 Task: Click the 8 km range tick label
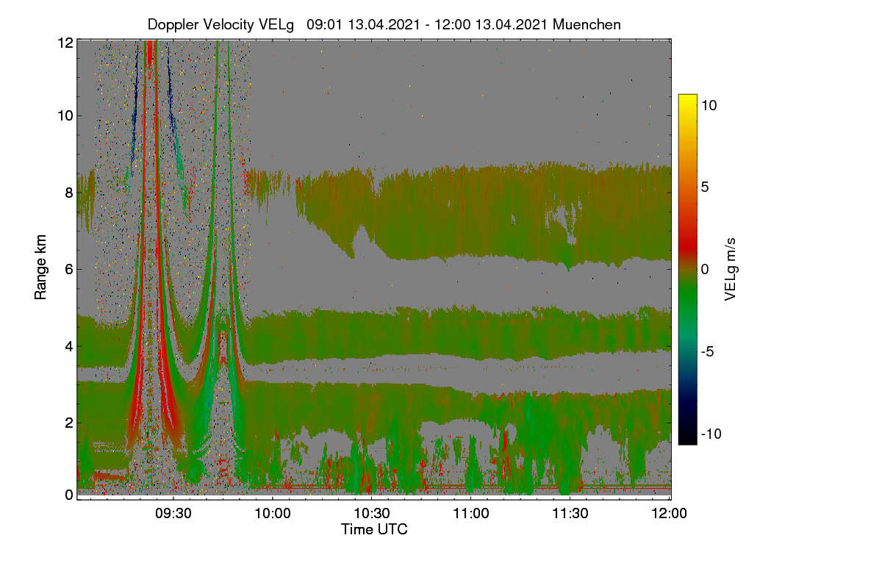pyautogui.click(x=68, y=193)
